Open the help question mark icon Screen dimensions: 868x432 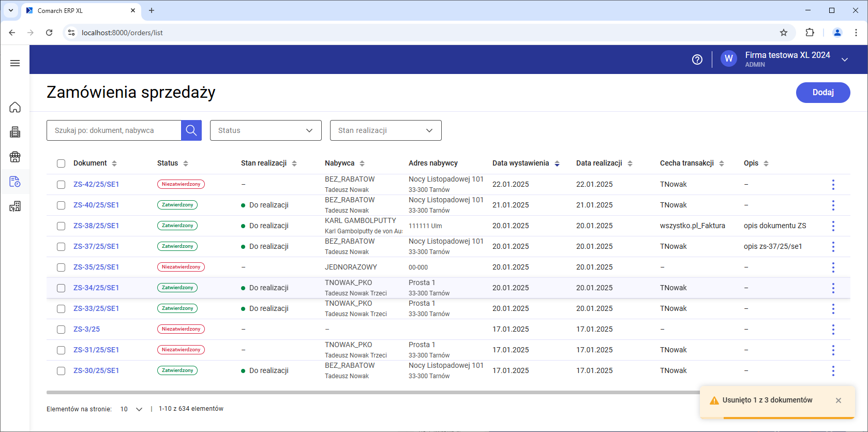(697, 59)
